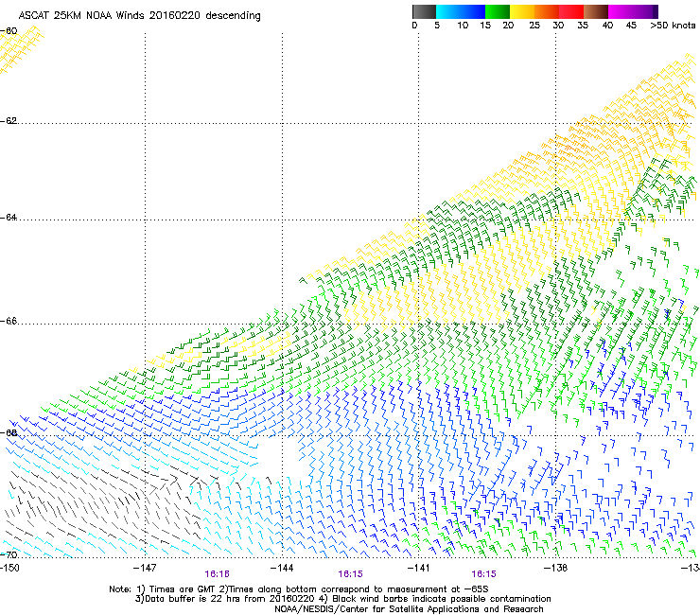Image resolution: width=700 pixels, height=615 pixels.
Task: Click the 'NOAA/NESDIS/Center for Satellite Applications and Research' credit
Action: coord(409,609)
